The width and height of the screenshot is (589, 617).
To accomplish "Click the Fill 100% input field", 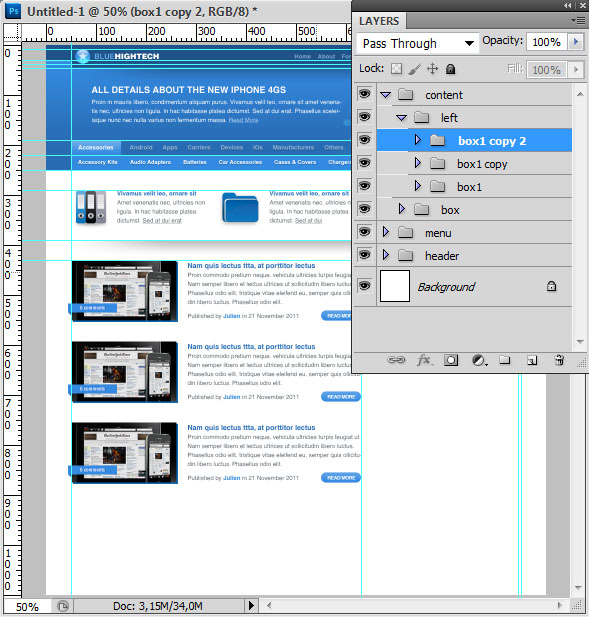I will click(547, 70).
